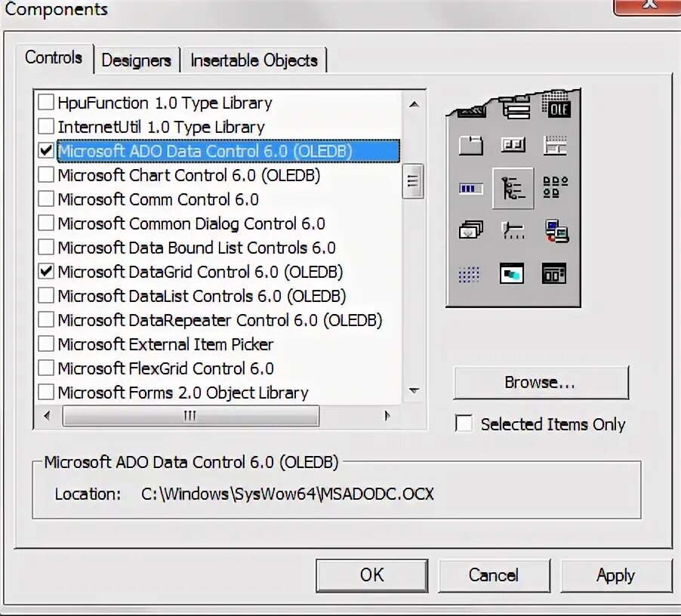Image resolution: width=681 pixels, height=616 pixels.
Task: Click the list's scroll-down arrow
Action: (414, 390)
